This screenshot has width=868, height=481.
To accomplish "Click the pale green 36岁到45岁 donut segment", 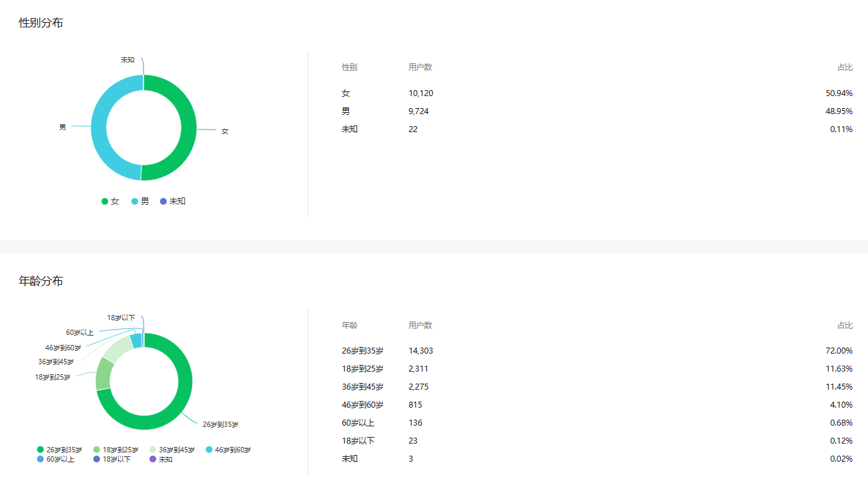I will 117,350.
